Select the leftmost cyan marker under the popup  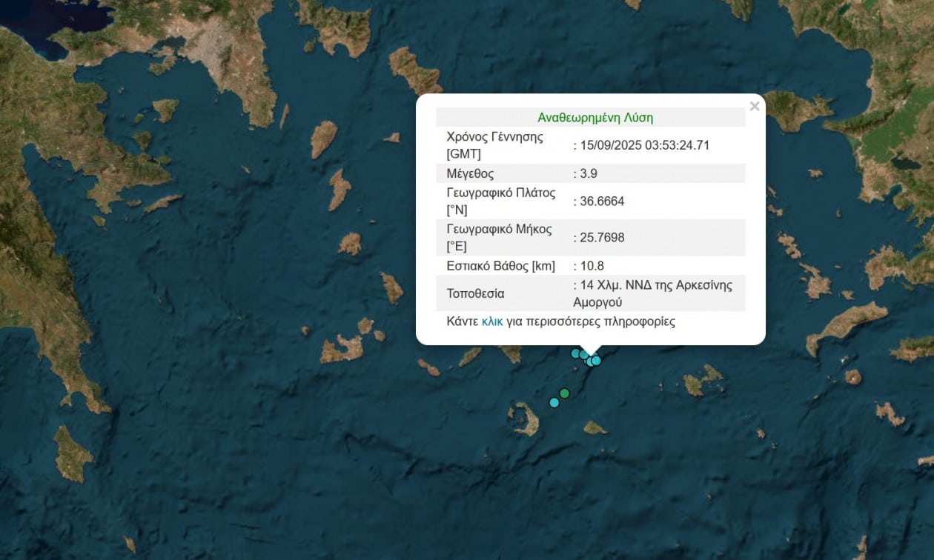(x=575, y=353)
